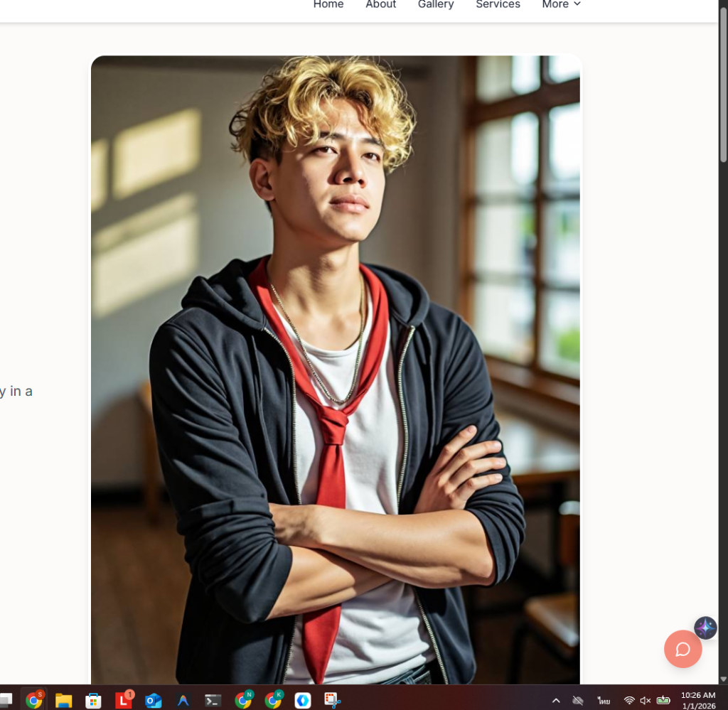The image size is (728, 710).
Task: Click the red L app with notification badge
Action: [x=124, y=701]
